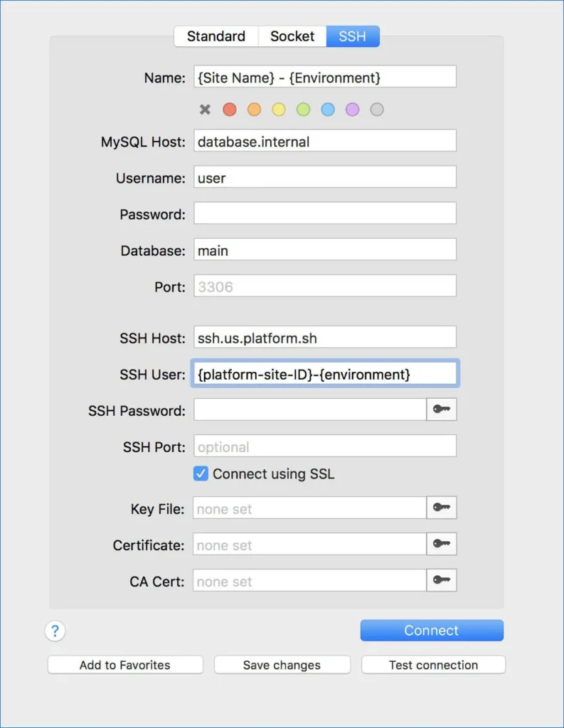564x728 pixels.
Task: Pick the blue color label
Action: (328, 109)
